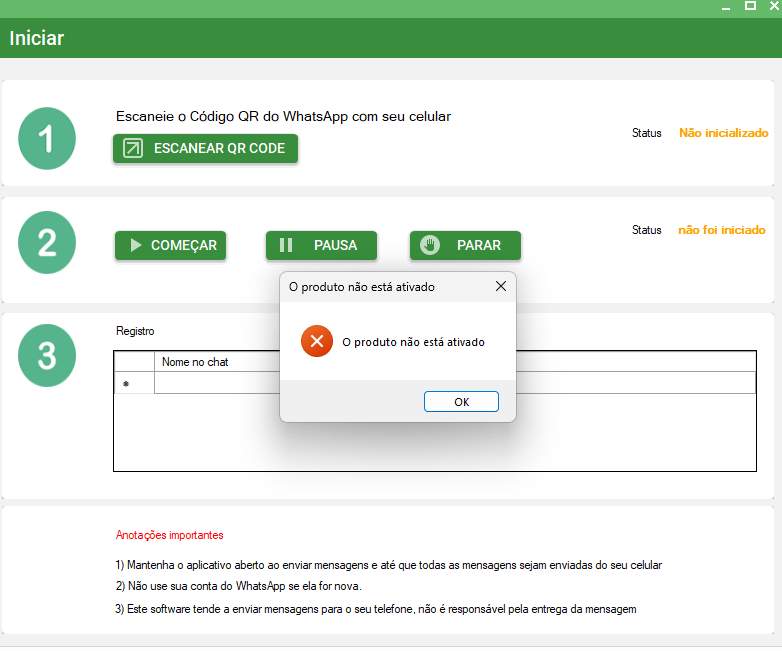Click the green step 1 circle

47,138
